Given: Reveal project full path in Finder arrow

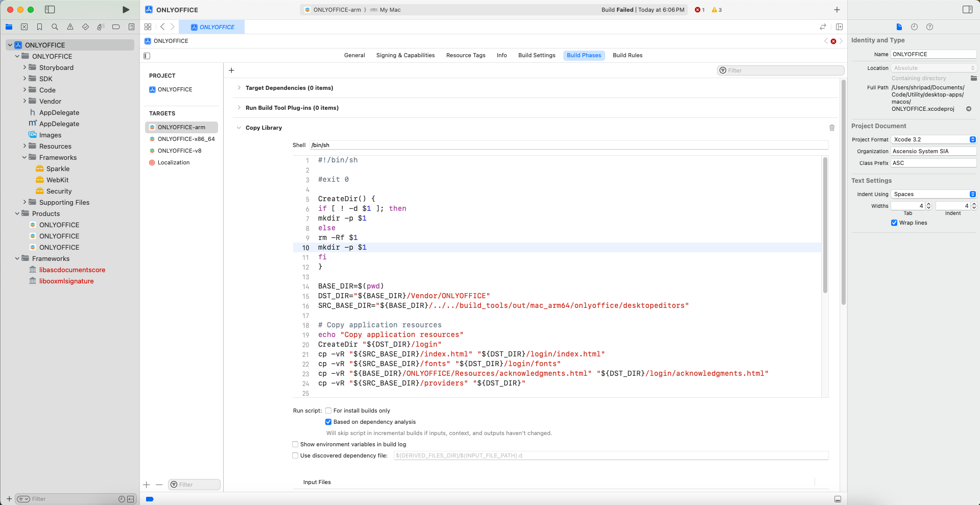Looking at the screenshot, I should click(969, 109).
